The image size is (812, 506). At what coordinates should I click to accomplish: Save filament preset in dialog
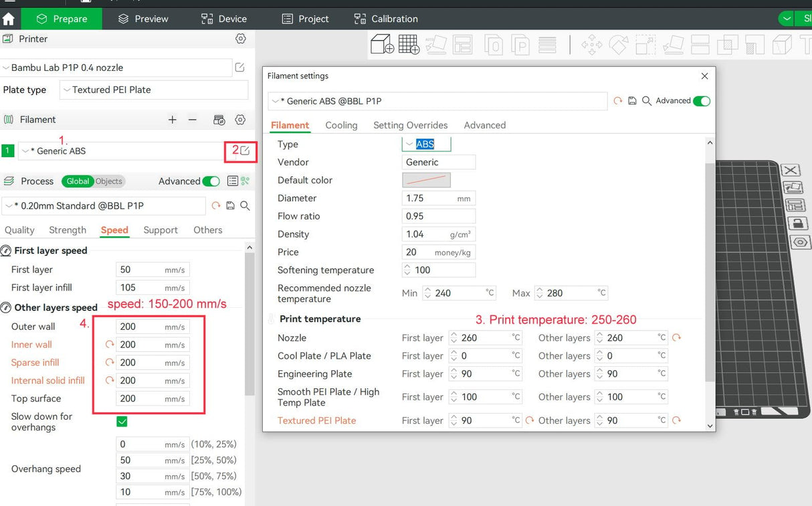632,101
